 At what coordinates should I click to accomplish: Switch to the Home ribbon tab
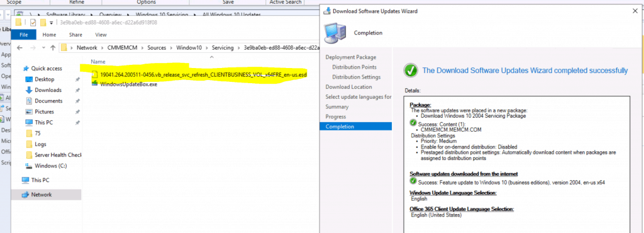[x=49, y=35]
